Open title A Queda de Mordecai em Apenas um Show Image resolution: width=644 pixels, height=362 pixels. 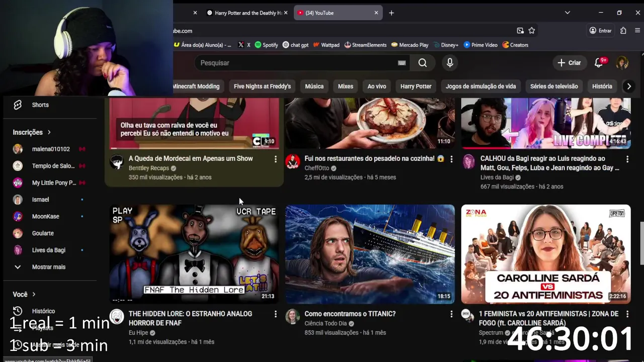(x=191, y=158)
